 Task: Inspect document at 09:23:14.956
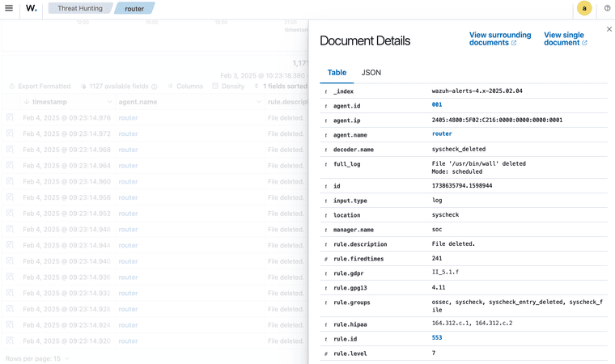11,197
